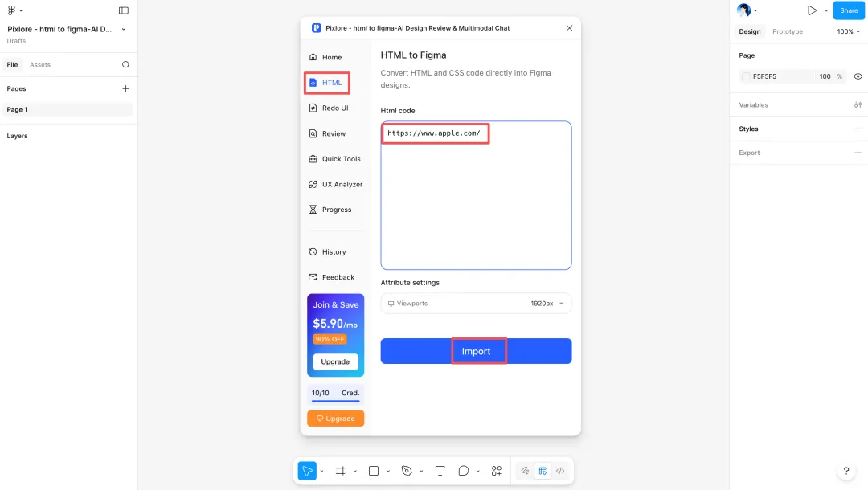This screenshot has width=868, height=490.
Task: Select the Rectangle shape tool
Action: pyautogui.click(x=374, y=471)
